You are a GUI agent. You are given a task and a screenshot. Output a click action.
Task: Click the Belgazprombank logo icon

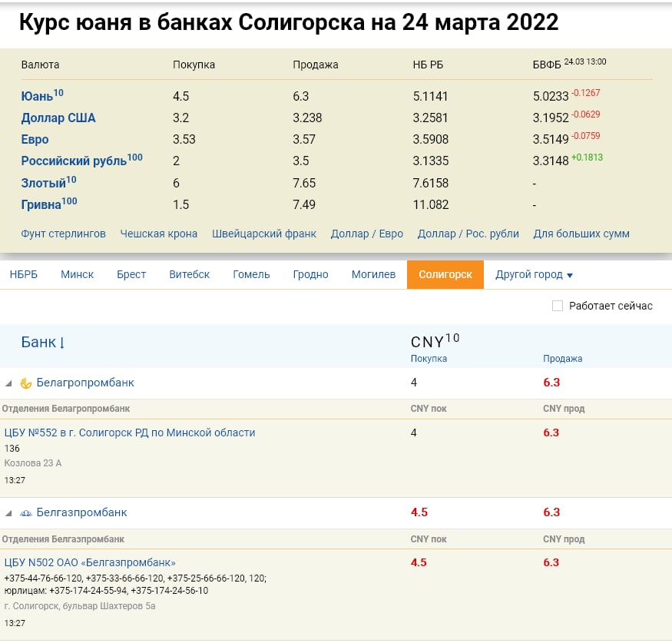[x=25, y=513]
